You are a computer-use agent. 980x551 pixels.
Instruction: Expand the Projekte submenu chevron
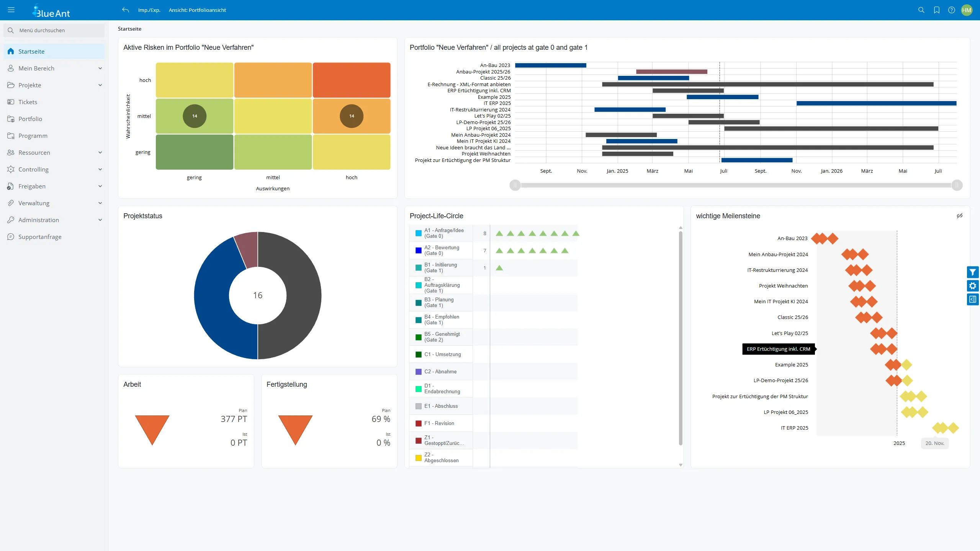[100, 85]
